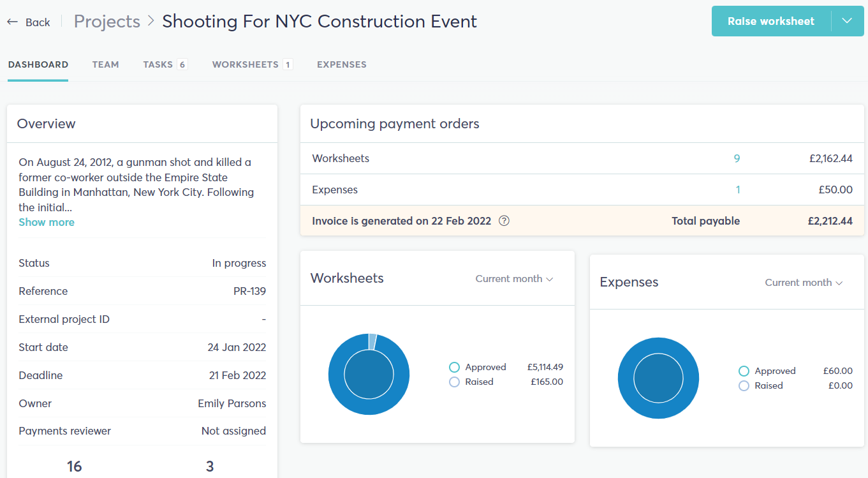
Task: Click Show more in Overview
Action: 47,222
